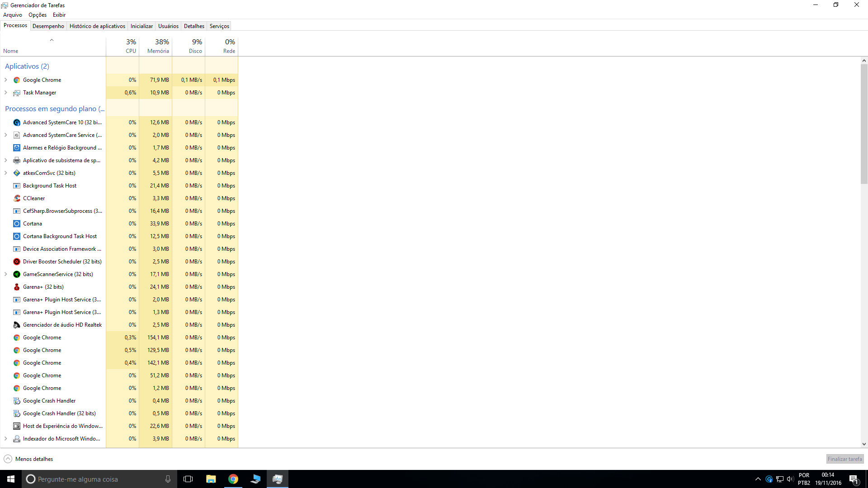Expand Advanced SystemCare Service entry
The height and width of the screenshot is (488, 868).
tap(6, 135)
